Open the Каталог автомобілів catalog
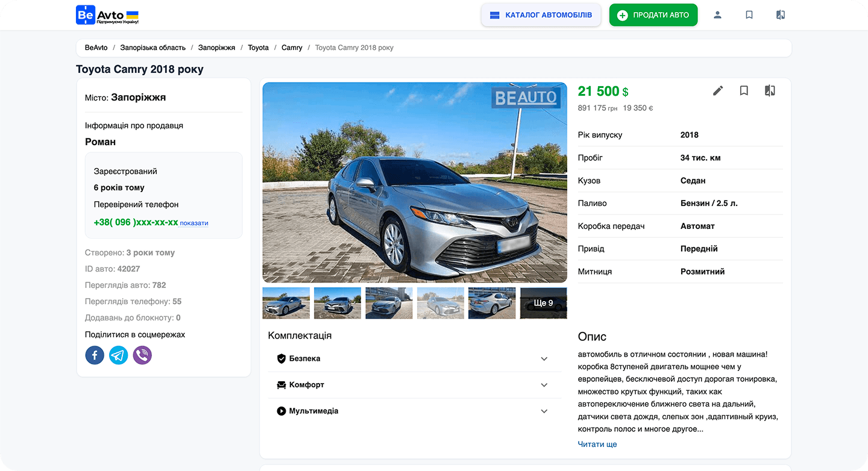Image resolution: width=868 pixels, height=471 pixels. (x=541, y=15)
